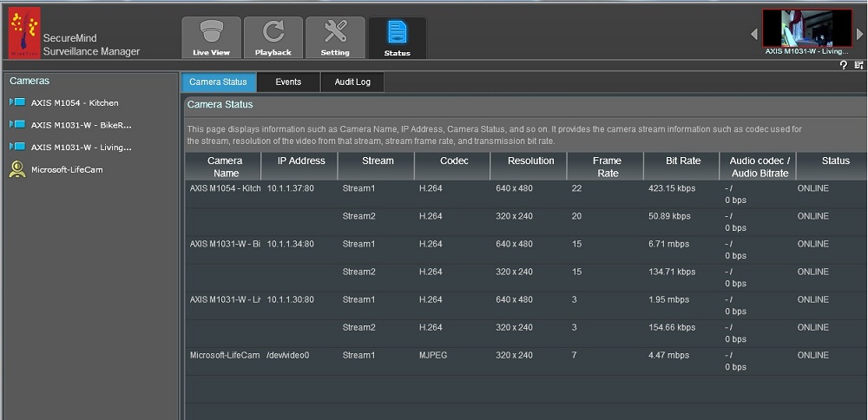This screenshot has width=868, height=420.
Task: Open the Live View tab
Action: click(x=212, y=37)
